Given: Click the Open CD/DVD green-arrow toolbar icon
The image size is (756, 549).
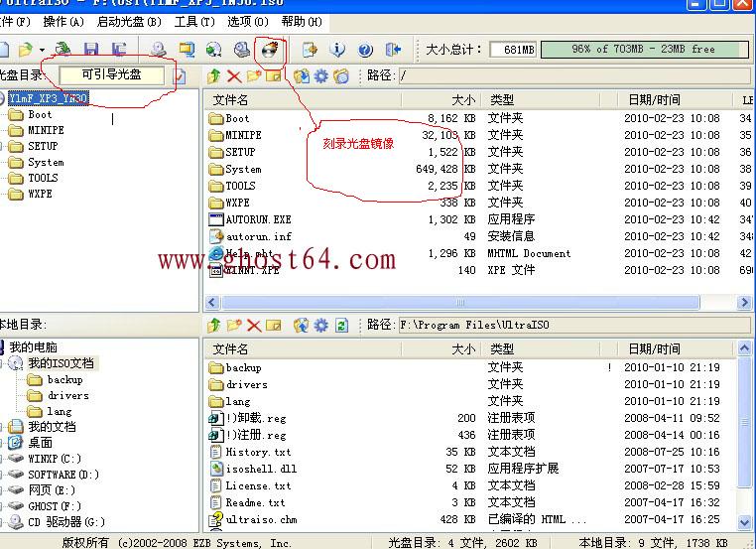Looking at the screenshot, I should coord(63,50).
